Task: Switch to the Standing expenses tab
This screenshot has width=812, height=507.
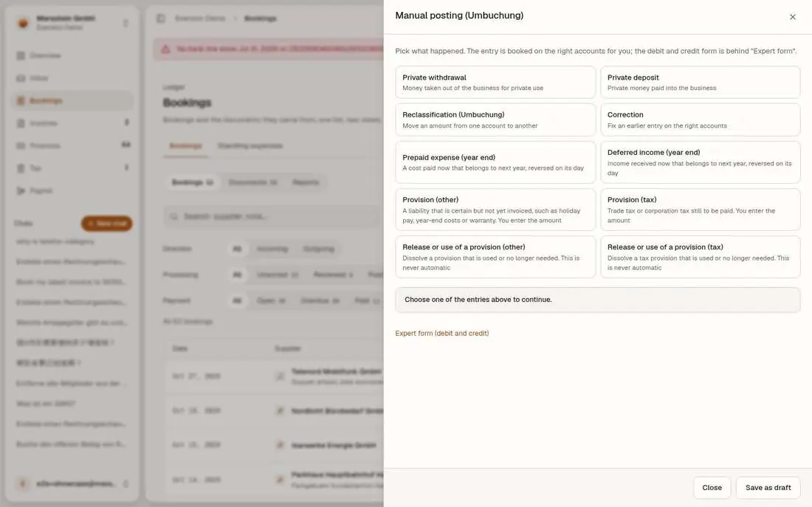Action: (x=250, y=145)
